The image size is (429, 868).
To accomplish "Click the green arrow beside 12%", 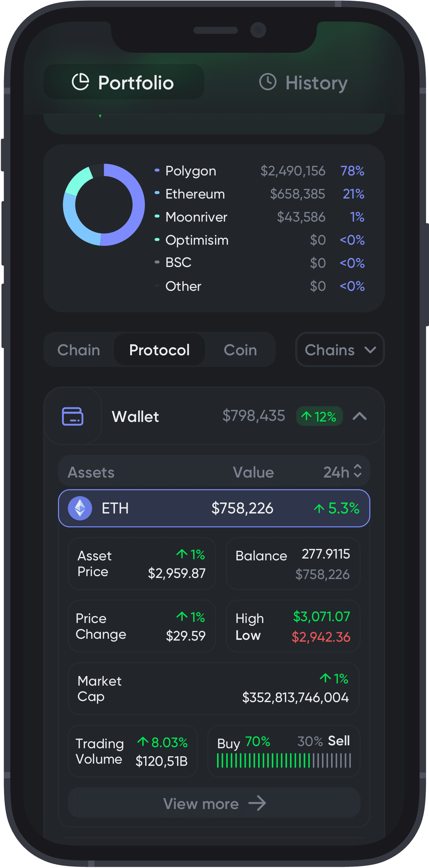I will [306, 416].
